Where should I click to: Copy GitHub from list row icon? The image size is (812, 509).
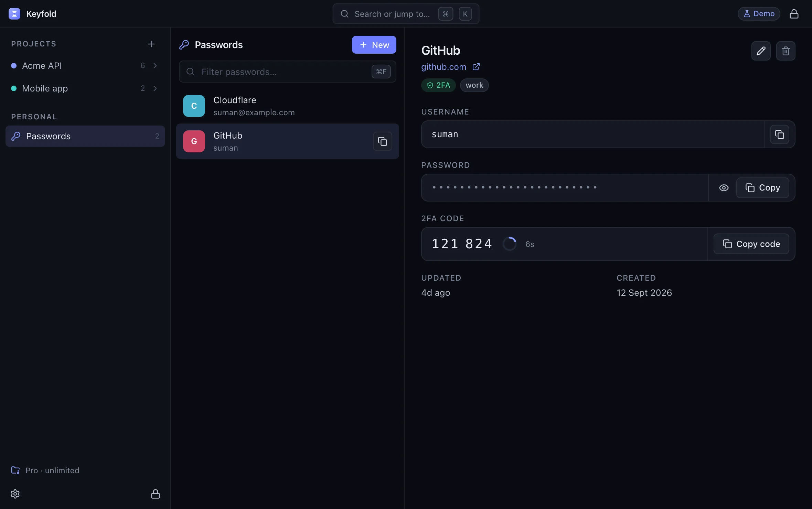pyautogui.click(x=382, y=141)
